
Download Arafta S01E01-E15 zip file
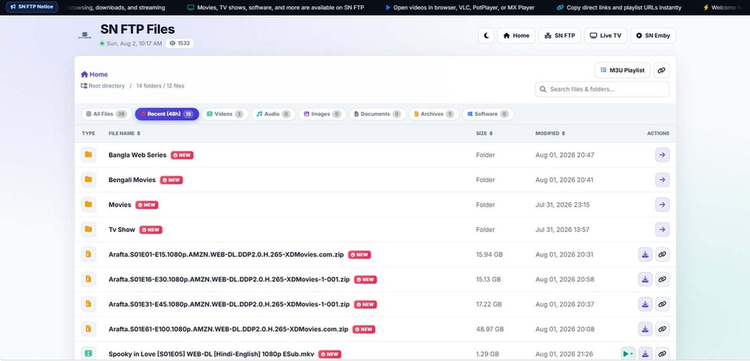pos(645,254)
